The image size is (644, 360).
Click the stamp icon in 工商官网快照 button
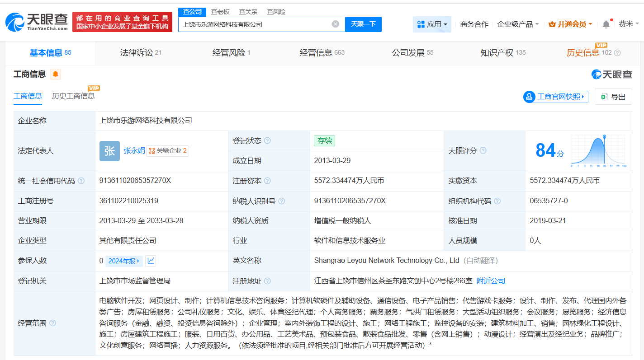click(x=529, y=97)
